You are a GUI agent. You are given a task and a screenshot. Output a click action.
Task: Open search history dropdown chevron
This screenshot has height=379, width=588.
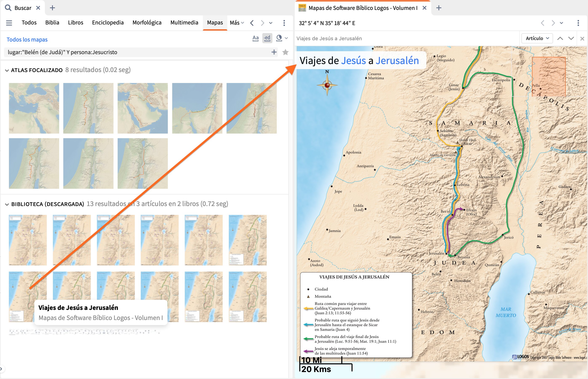pos(271,23)
